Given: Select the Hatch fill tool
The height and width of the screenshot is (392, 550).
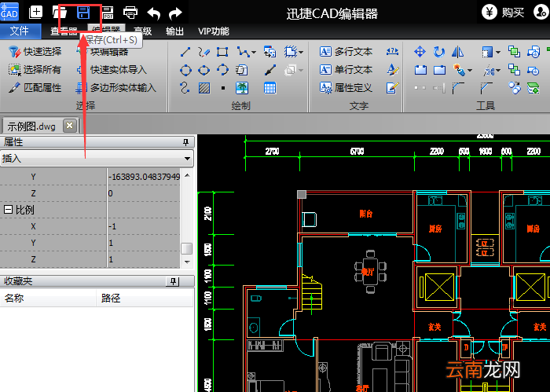Looking at the screenshot, I should (204, 88).
